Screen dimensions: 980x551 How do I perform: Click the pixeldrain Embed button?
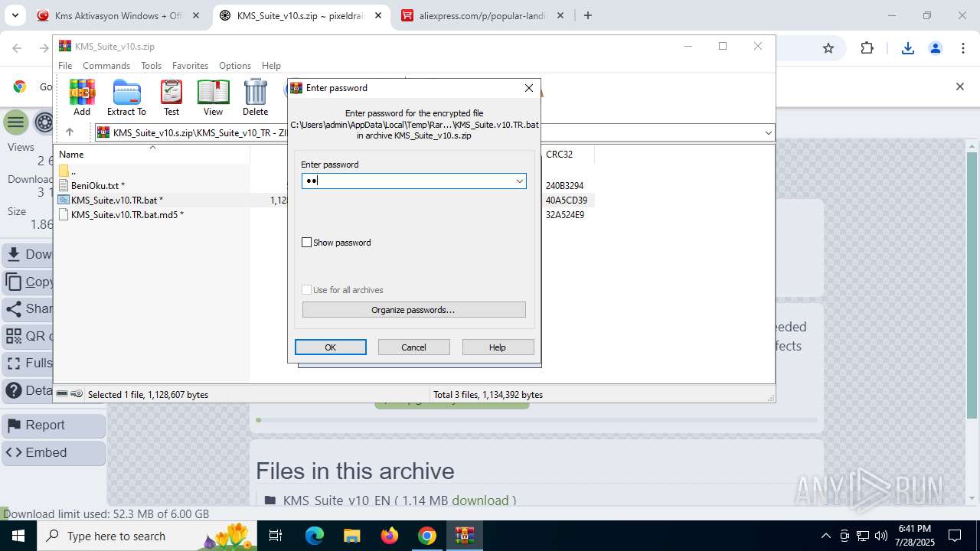(x=54, y=453)
